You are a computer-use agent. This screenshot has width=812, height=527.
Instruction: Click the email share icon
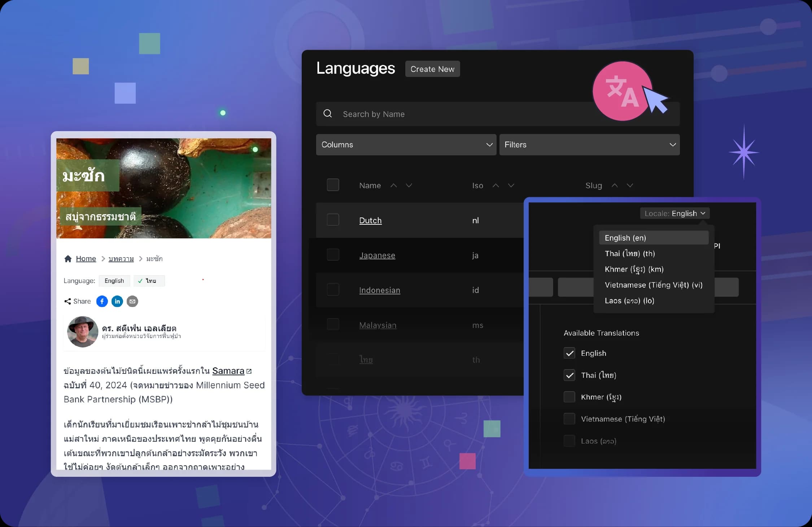tap(132, 301)
